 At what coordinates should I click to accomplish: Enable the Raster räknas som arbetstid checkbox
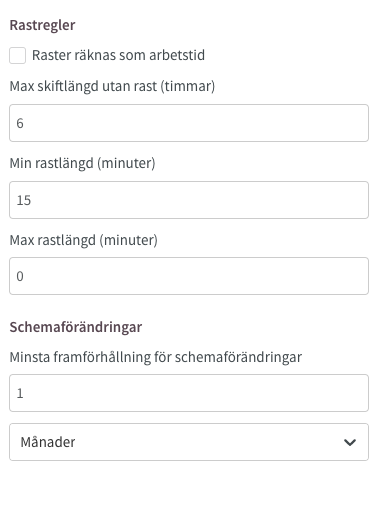tap(18, 55)
